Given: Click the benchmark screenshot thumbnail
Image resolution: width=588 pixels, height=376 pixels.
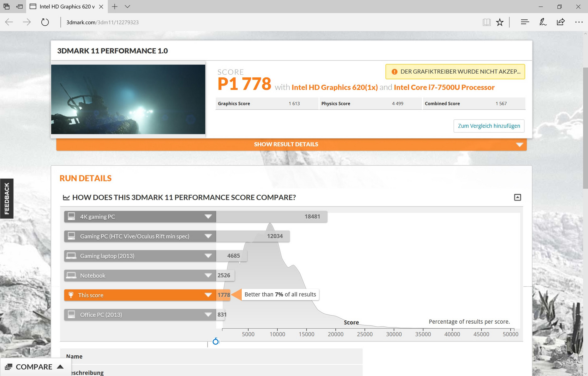Looking at the screenshot, I should coord(128,99).
